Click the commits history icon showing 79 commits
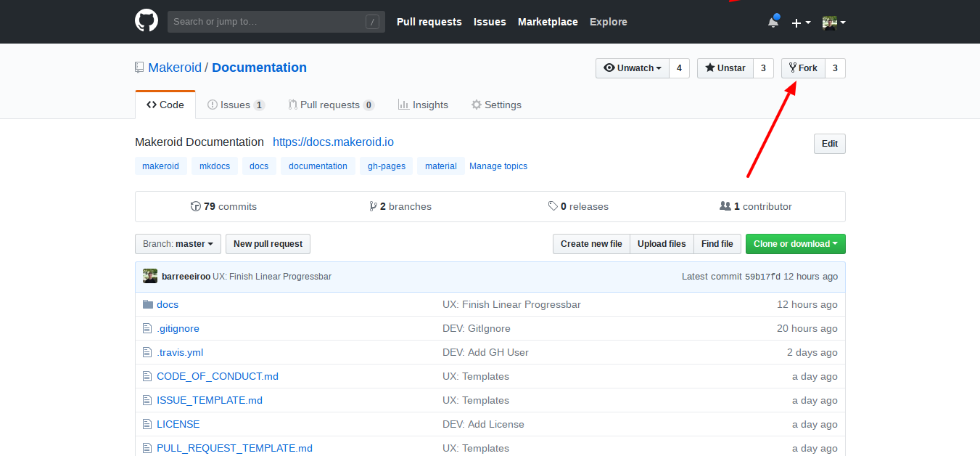Image resolution: width=980 pixels, height=456 pixels. pos(196,206)
